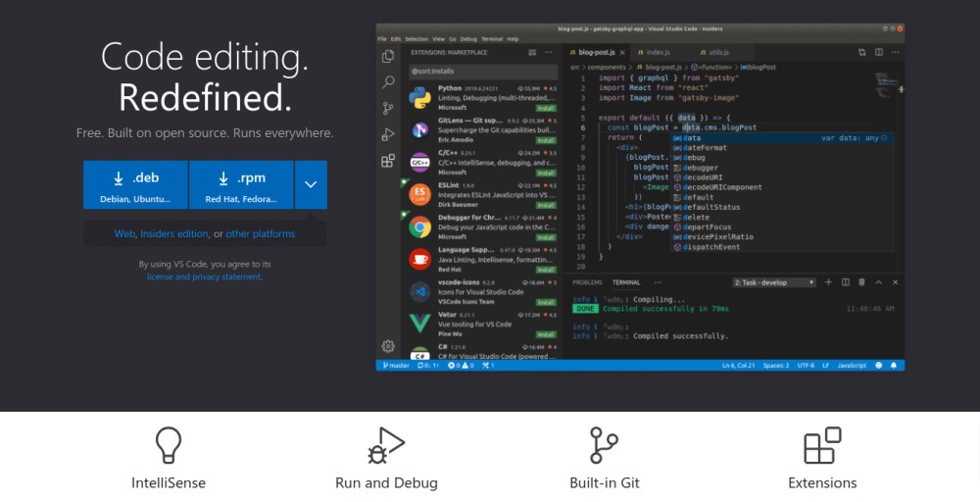Click the components breadcrumb above the editor

pyautogui.click(x=607, y=67)
